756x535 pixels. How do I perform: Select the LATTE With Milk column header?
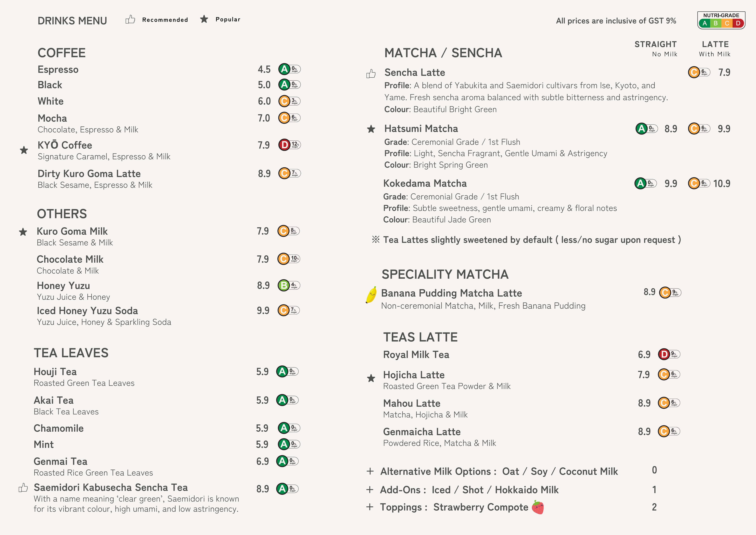click(x=715, y=49)
